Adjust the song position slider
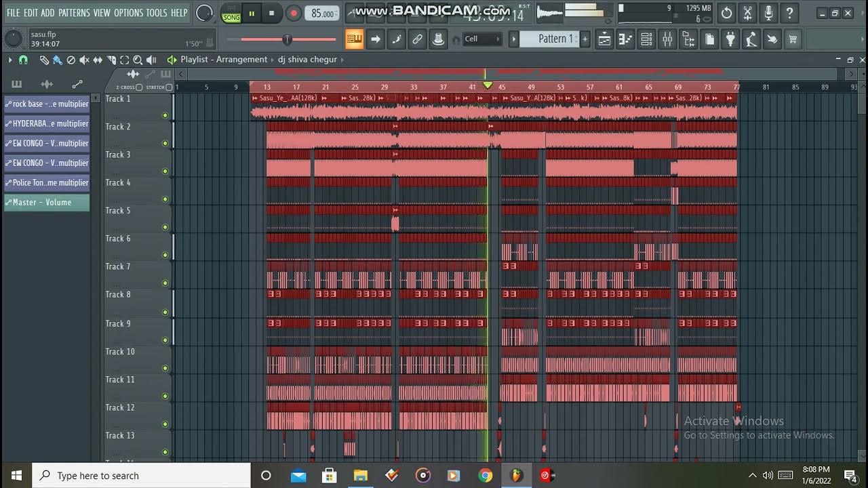The image size is (868, 488). pos(288,39)
